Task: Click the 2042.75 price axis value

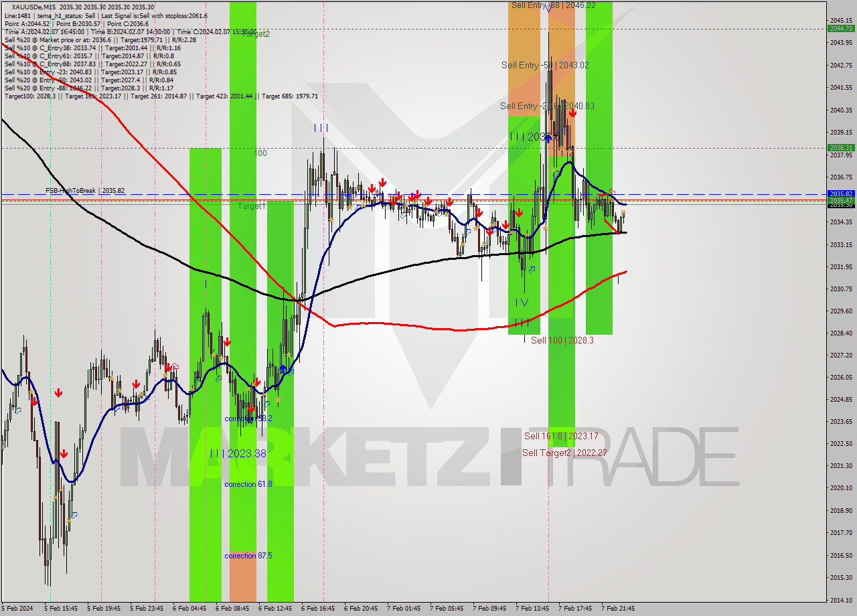Action: [x=841, y=65]
